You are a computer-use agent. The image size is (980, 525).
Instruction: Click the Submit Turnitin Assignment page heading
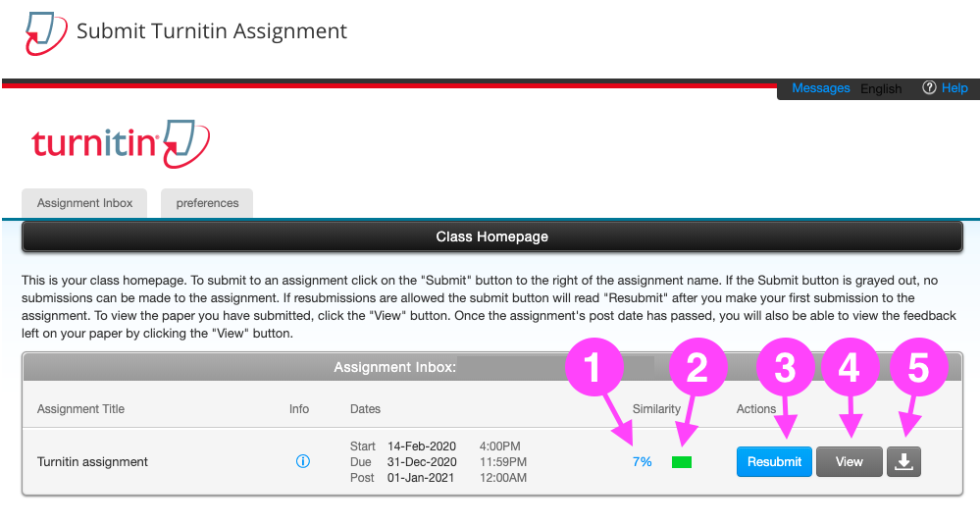click(x=212, y=31)
